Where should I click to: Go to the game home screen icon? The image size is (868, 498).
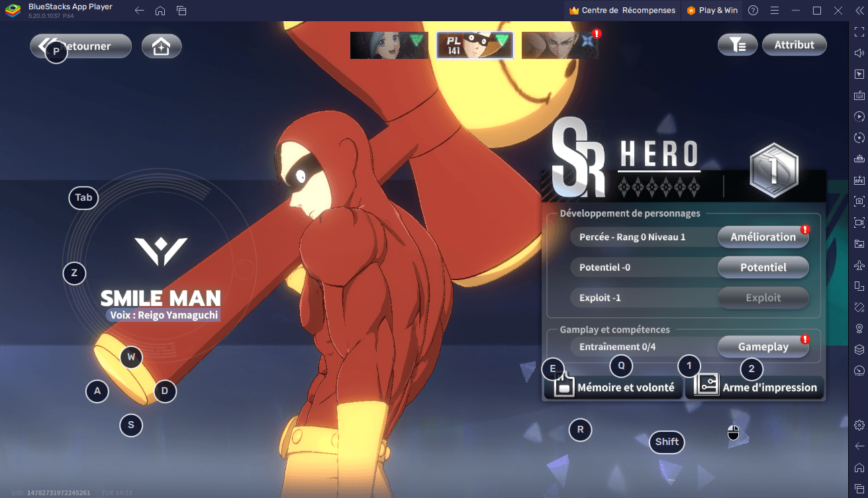(162, 46)
